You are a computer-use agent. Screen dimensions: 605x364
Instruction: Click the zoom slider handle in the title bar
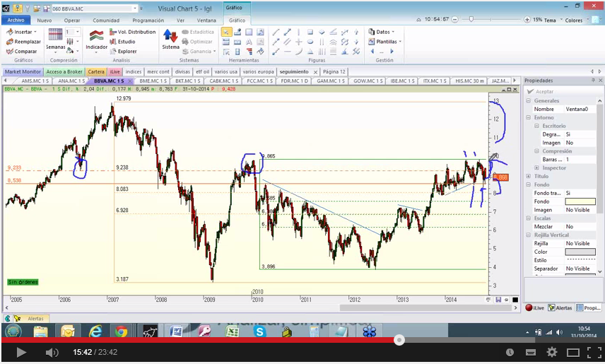471,19
